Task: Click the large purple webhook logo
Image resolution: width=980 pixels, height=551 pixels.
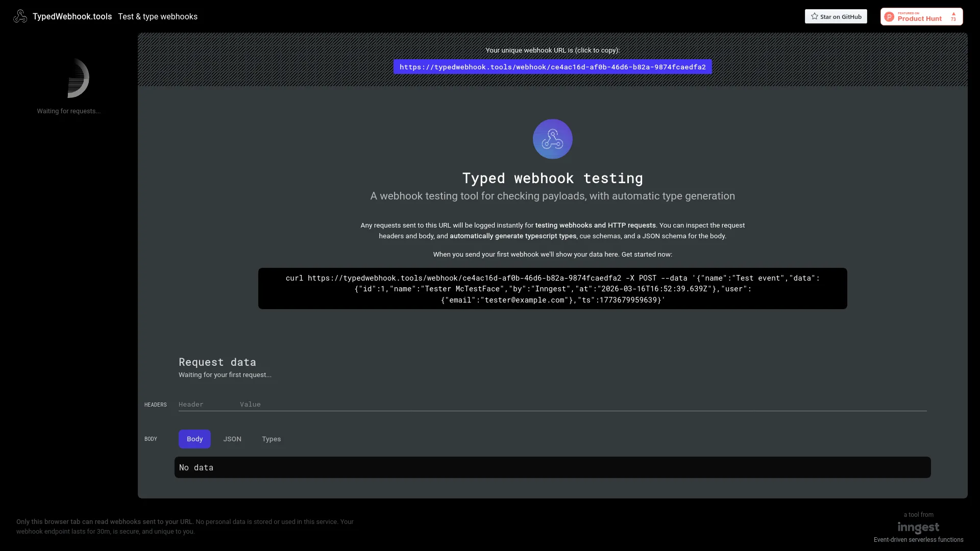Action: (553, 139)
